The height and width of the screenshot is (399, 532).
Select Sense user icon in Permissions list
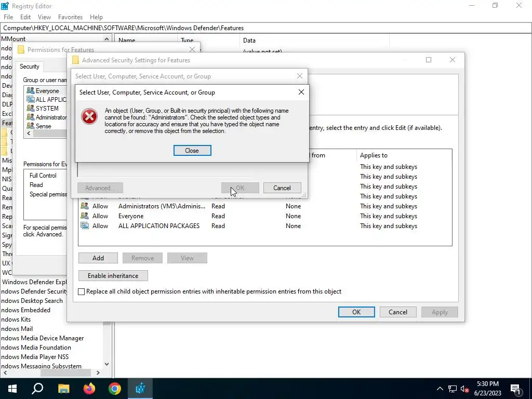coord(31,126)
